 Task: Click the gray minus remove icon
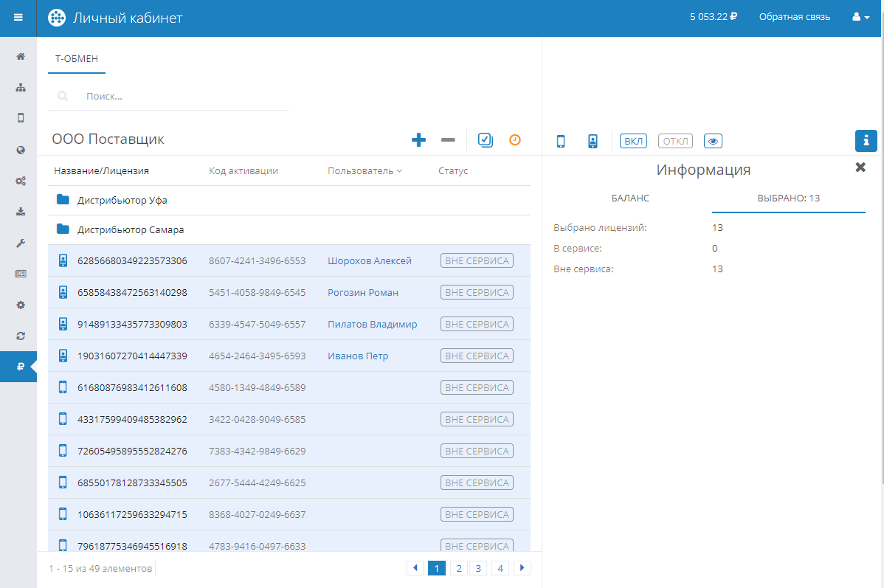click(448, 139)
